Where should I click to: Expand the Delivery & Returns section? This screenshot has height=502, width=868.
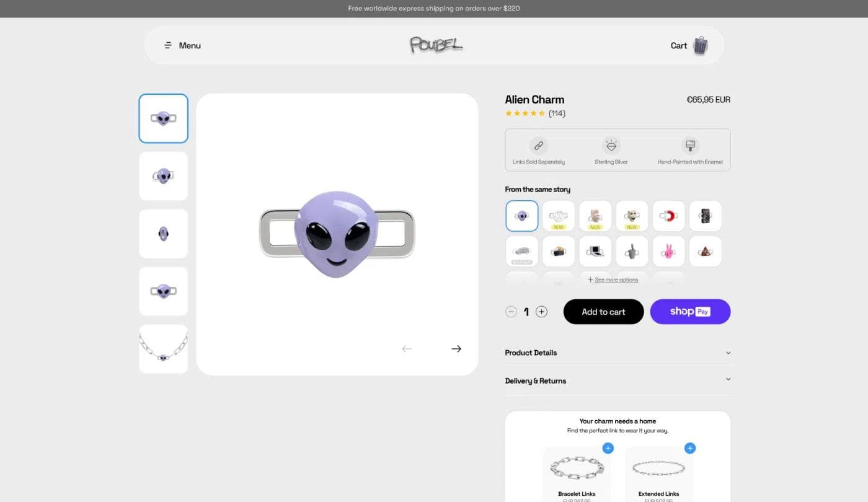coord(618,381)
